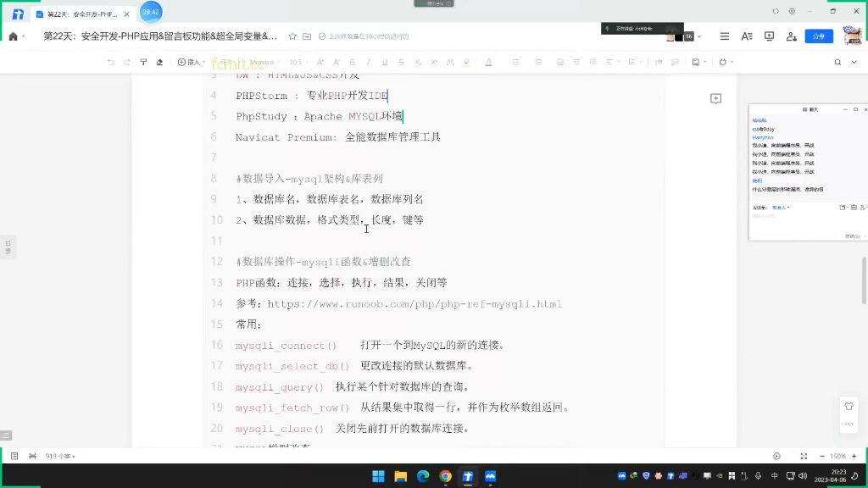Toggle subscript formatting
Viewport: 868px width, 488px height.
418,62
